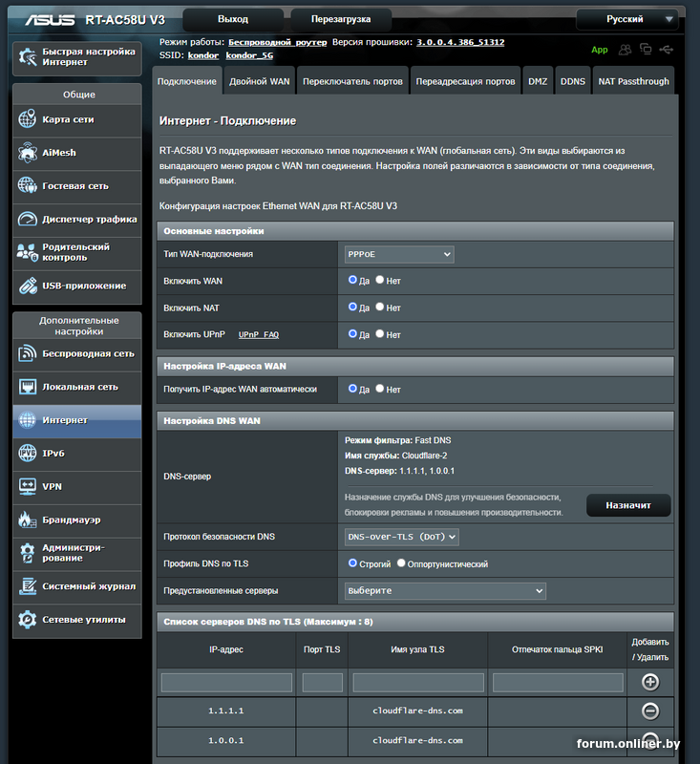The width and height of the screenshot is (700, 764).
Task: Click the Беспроводной роутер mode link
Action: [278, 42]
